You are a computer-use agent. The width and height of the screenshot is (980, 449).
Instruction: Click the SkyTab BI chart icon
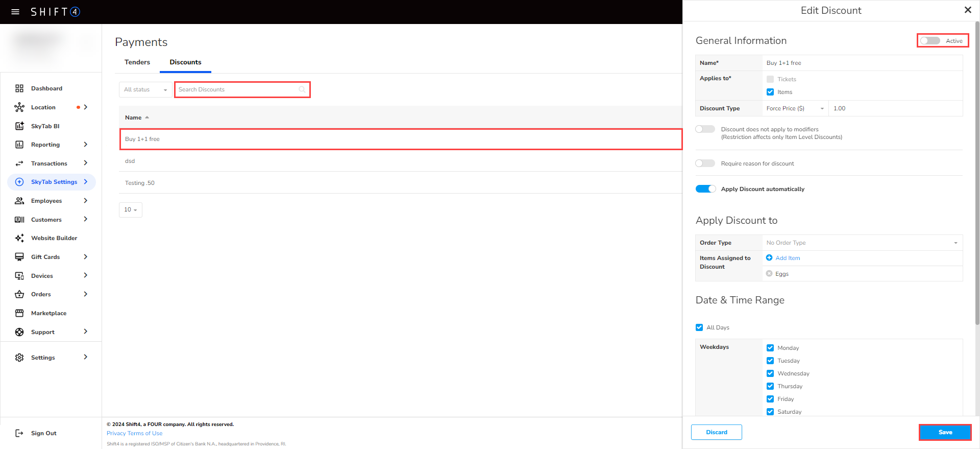19,126
